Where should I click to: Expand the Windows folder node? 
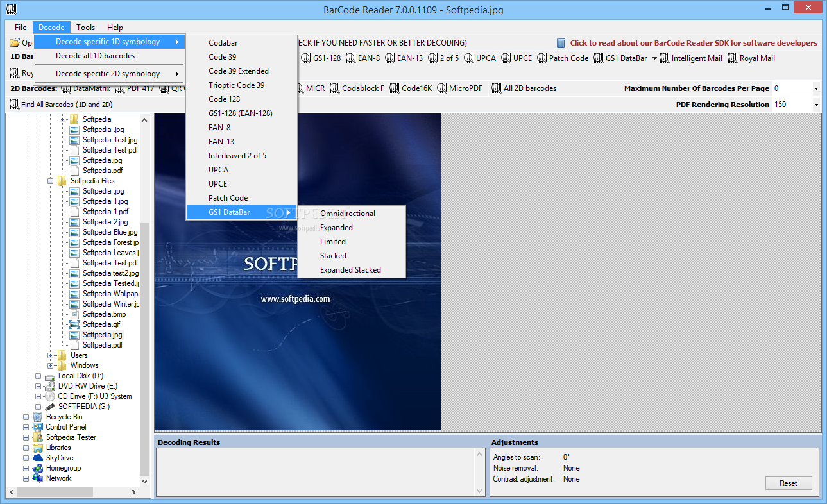click(51, 365)
